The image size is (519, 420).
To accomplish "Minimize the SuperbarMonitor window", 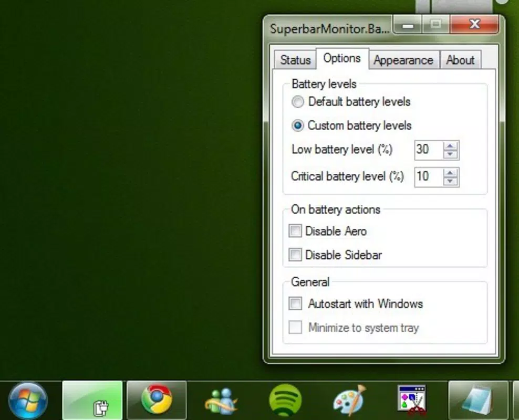I will click(408, 25).
